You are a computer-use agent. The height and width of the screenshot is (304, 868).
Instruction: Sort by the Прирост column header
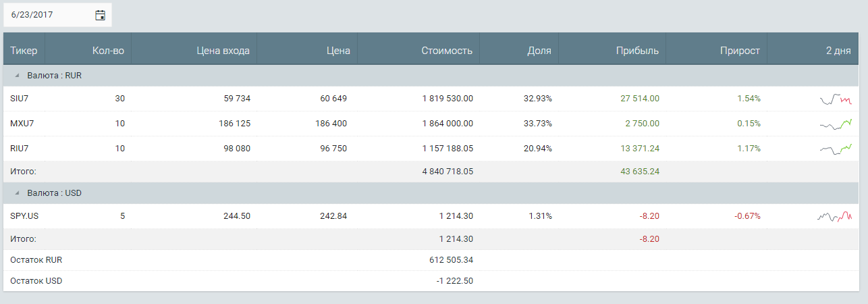click(717, 51)
